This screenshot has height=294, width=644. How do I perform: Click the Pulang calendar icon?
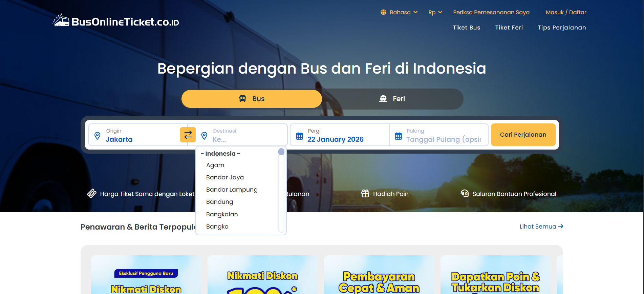(x=398, y=136)
